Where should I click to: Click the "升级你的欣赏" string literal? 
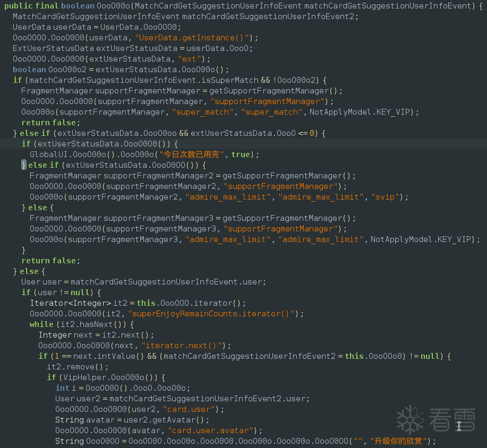(398, 442)
